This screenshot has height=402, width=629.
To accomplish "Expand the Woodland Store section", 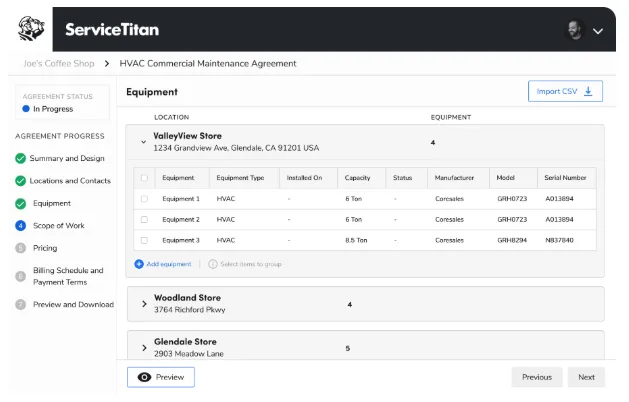I will 144,304.
